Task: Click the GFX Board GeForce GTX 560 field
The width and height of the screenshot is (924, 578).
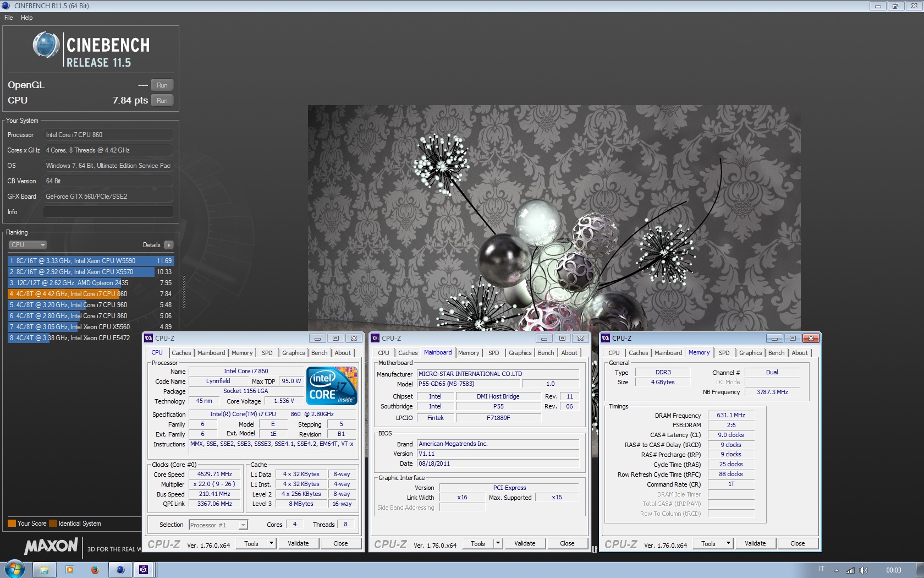Action: point(108,197)
